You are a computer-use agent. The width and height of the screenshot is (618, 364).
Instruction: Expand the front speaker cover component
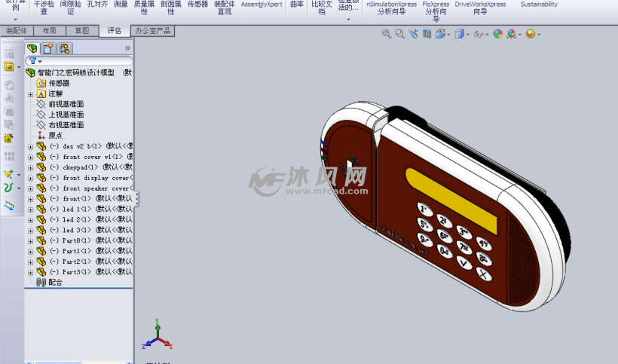point(30,188)
